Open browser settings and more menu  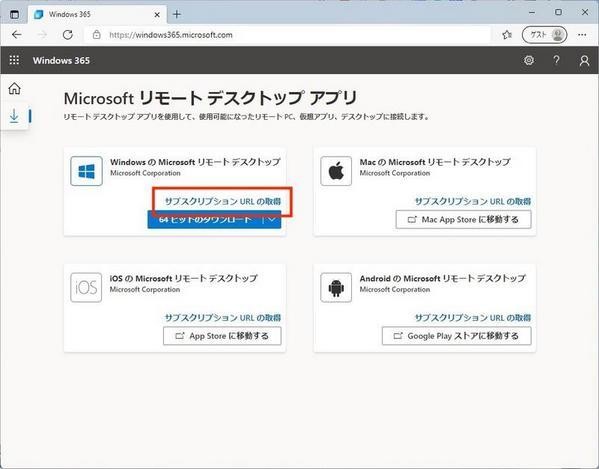582,35
